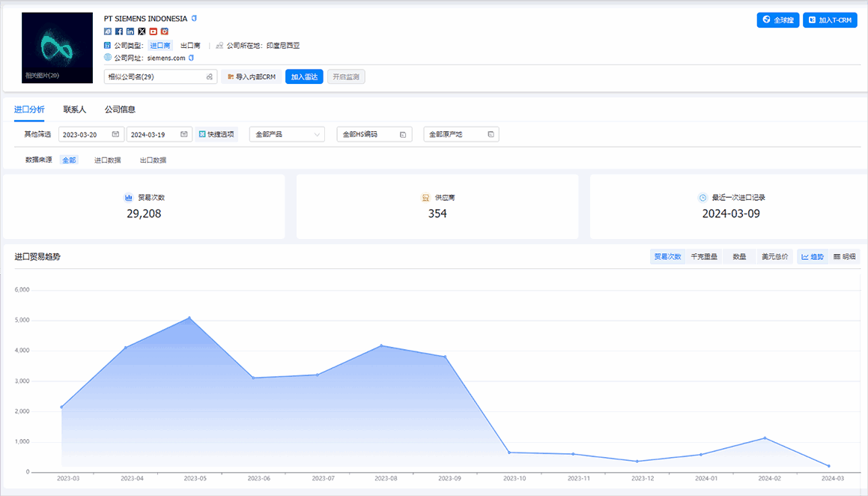Click the 全球搜 global search button
The image size is (868, 496).
click(x=778, y=20)
